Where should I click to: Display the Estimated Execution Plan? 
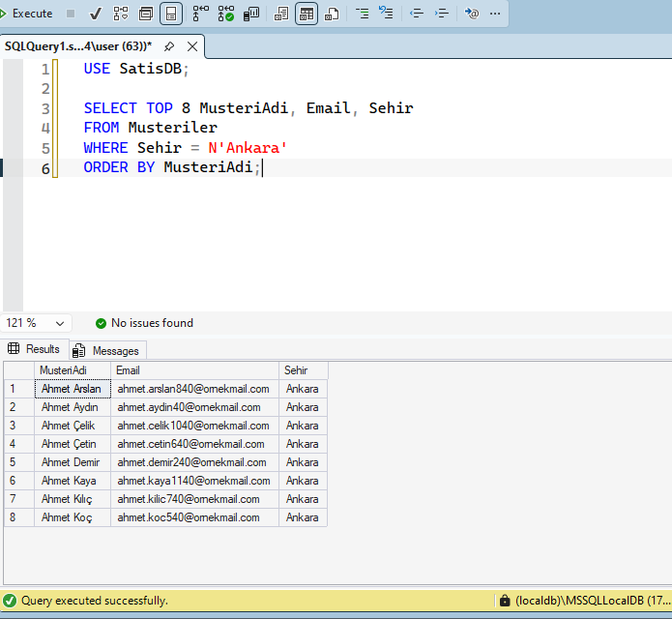pos(121,14)
